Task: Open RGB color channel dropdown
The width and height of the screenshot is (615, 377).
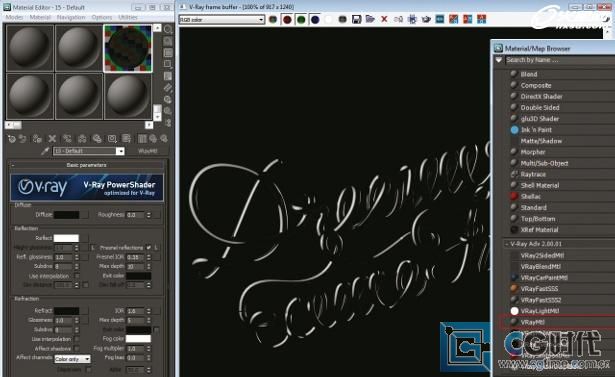Action: pos(222,20)
